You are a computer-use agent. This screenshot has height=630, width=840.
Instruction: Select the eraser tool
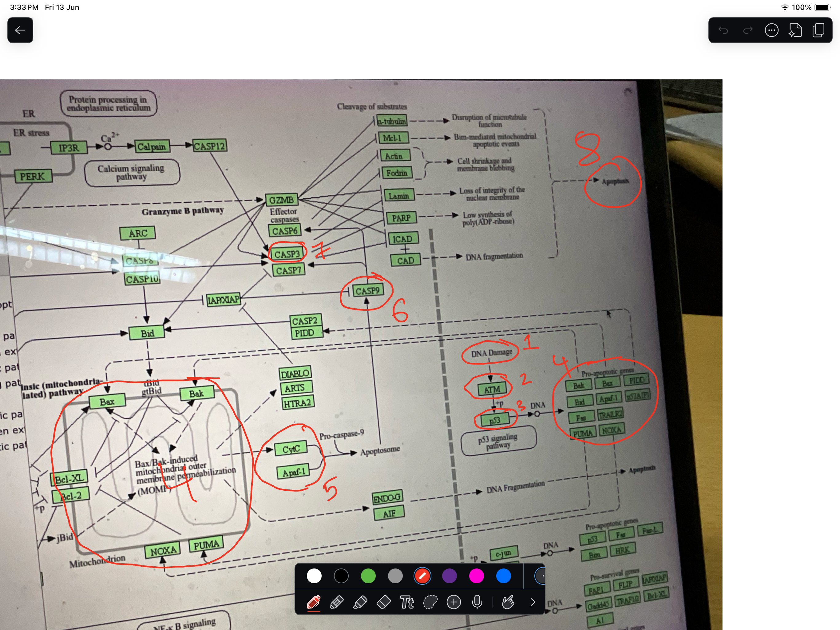click(x=383, y=602)
